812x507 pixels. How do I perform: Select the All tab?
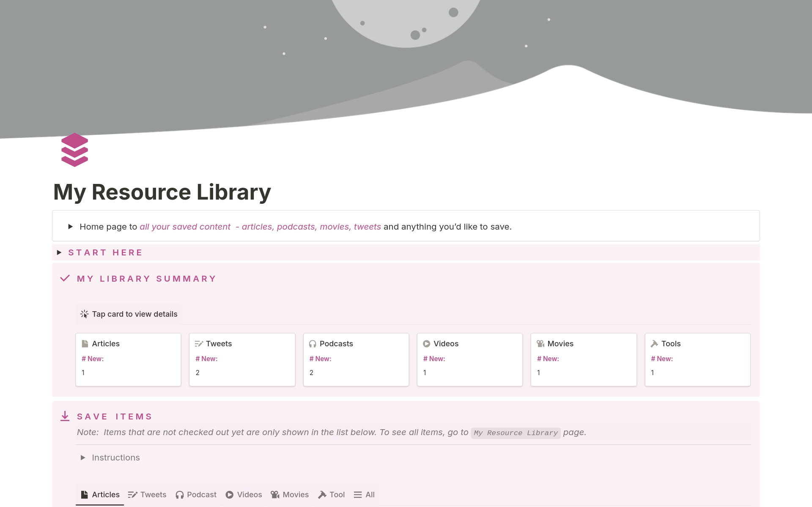point(364,495)
